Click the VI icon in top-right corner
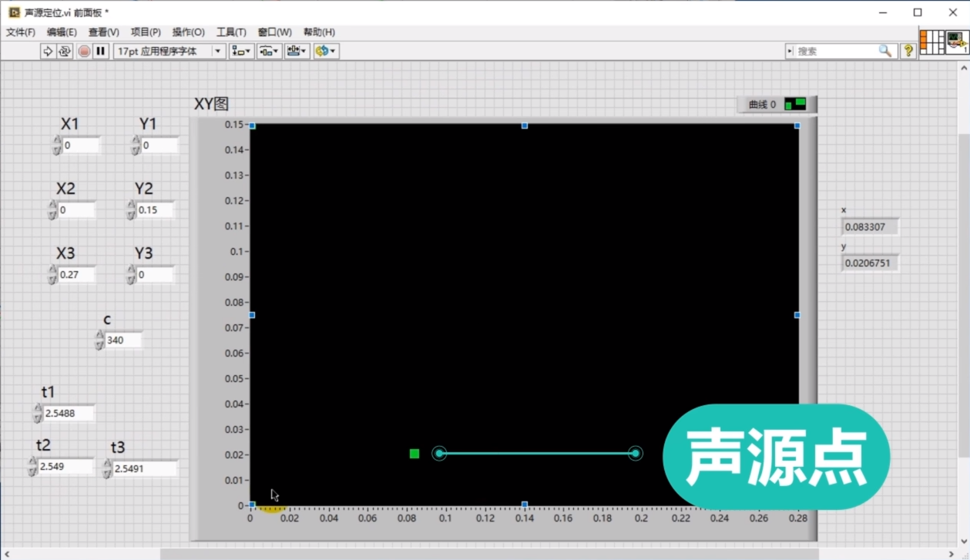970x560 pixels. click(x=958, y=42)
